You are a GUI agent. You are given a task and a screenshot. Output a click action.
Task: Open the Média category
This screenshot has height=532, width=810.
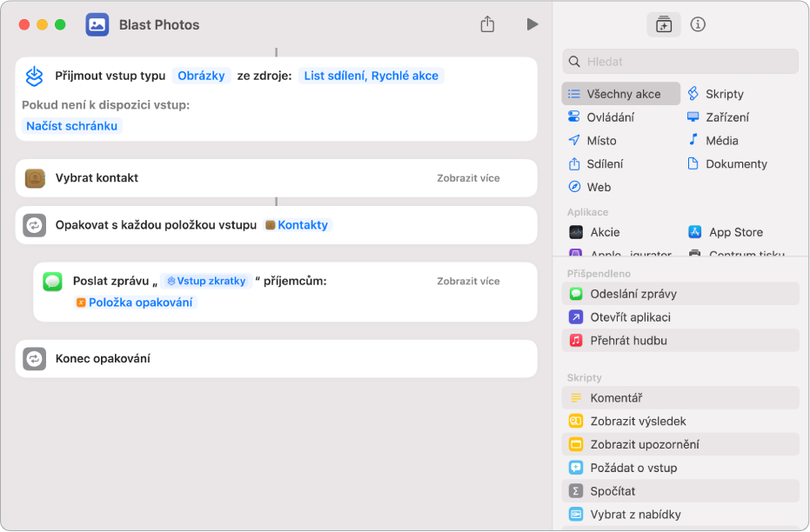click(721, 141)
